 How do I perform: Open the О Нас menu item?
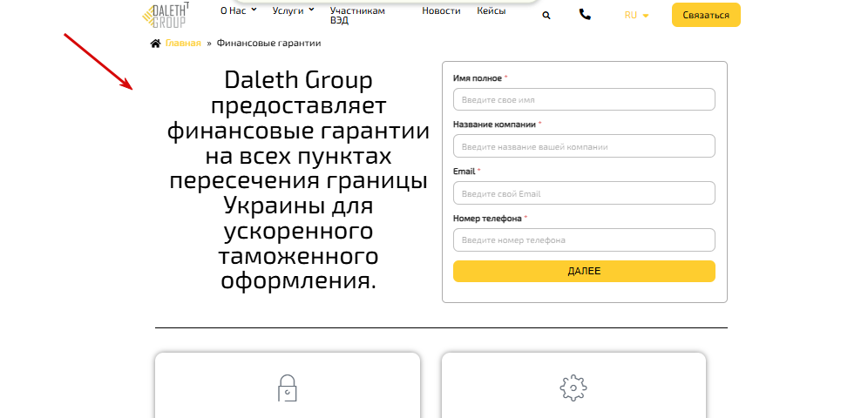point(233,10)
